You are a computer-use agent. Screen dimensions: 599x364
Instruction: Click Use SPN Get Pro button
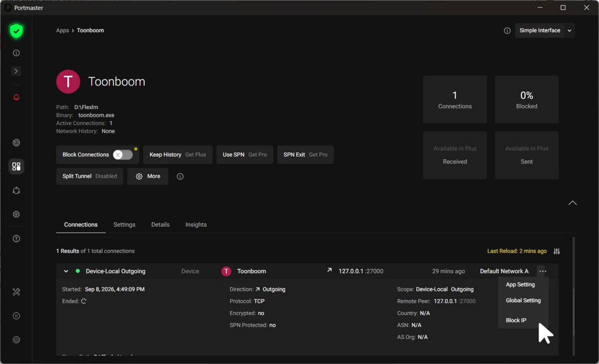(x=245, y=155)
